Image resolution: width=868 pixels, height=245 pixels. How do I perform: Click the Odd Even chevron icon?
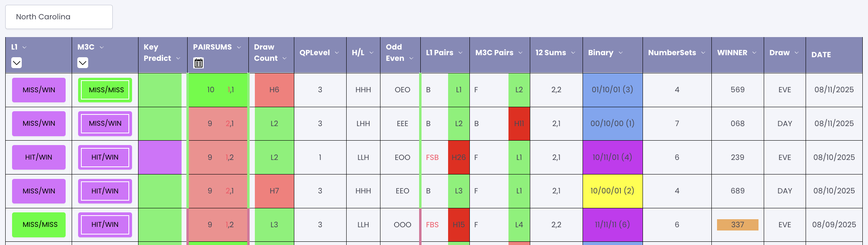point(411,58)
